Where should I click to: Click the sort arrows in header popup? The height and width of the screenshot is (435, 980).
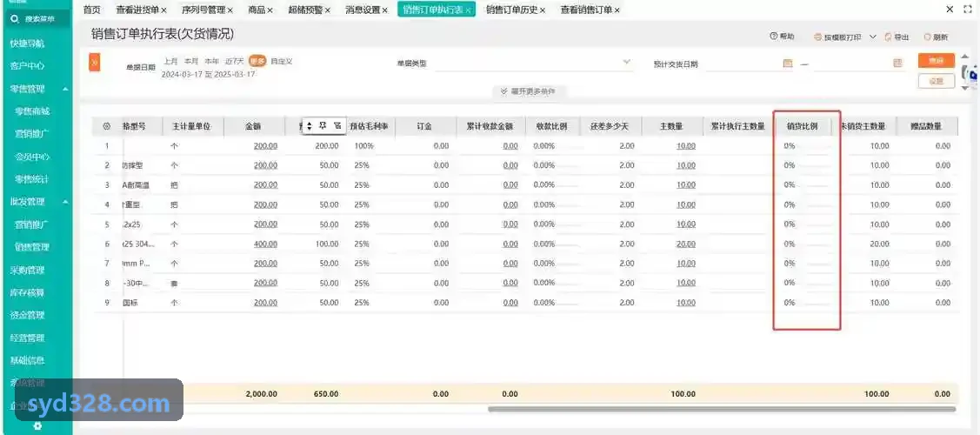[310, 126]
